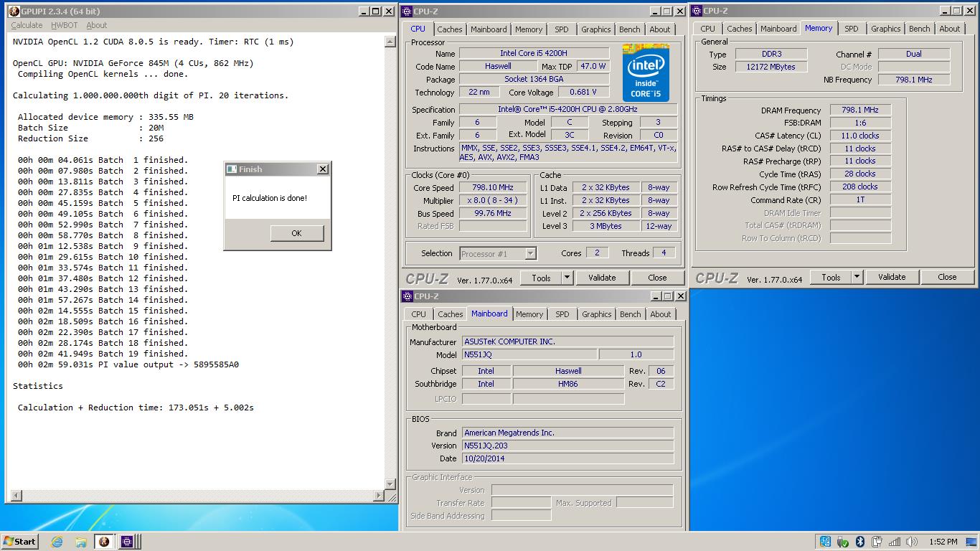Click Tools button in CPU-Z CPU window
Screen dimensions: 980x551
tap(542, 278)
